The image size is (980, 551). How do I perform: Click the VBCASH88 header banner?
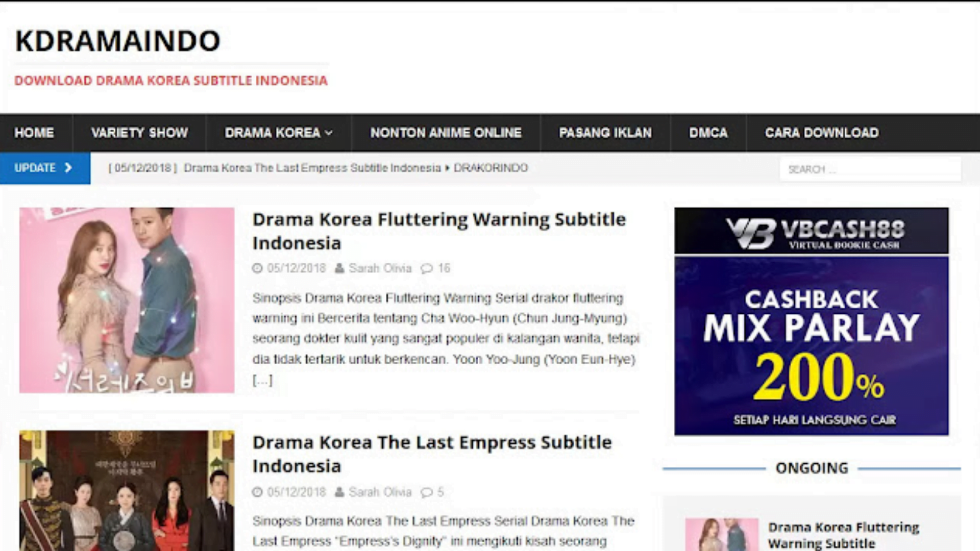pyautogui.click(x=812, y=231)
